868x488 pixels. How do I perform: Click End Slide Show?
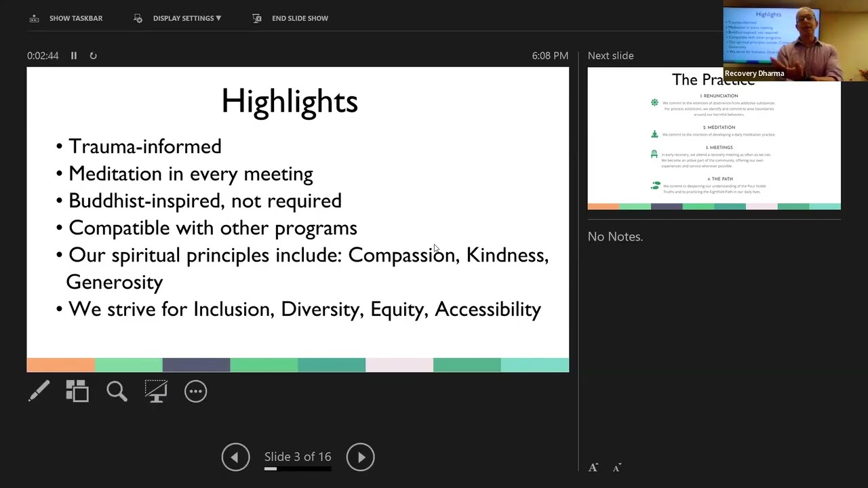(x=300, y=18)
